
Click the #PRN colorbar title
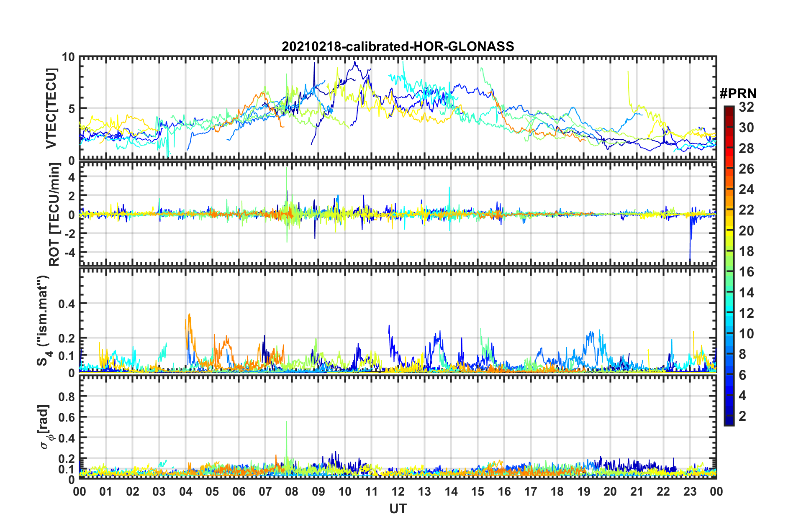pyautogui.click(x=738, y=94)
